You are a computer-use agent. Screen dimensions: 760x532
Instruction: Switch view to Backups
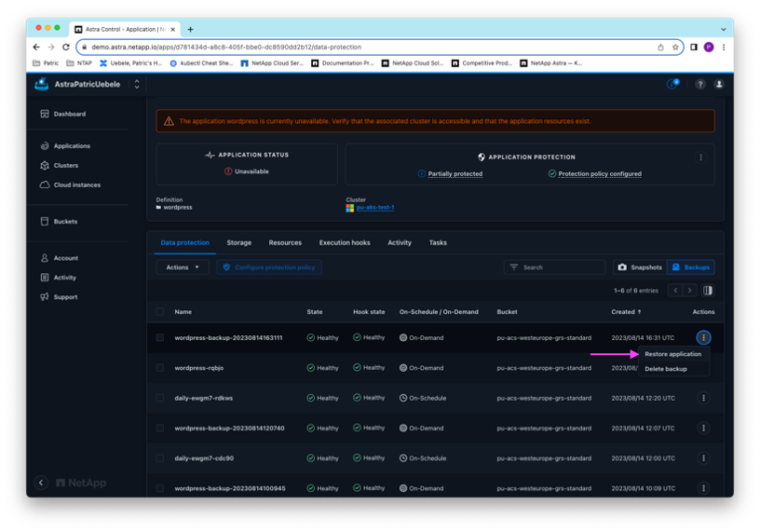[691, 267]
